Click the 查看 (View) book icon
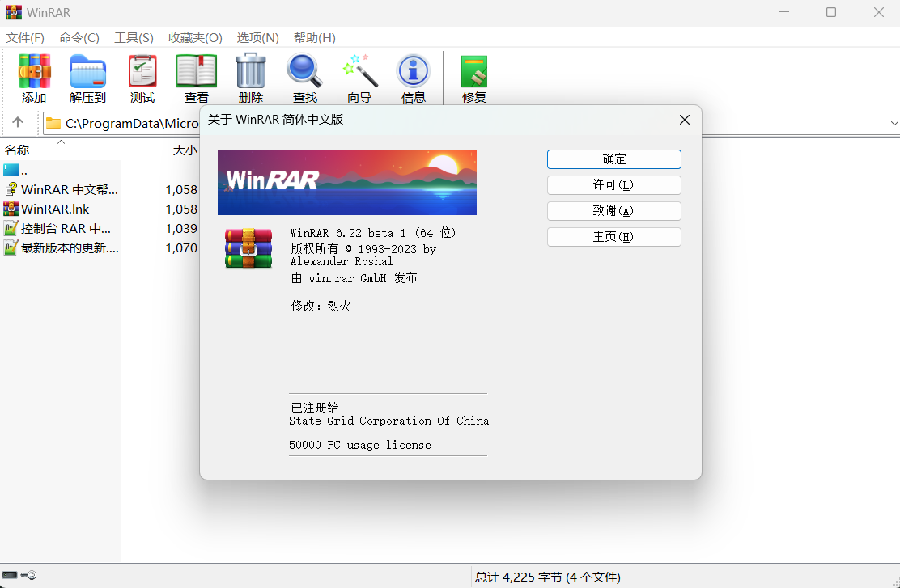 197,73
